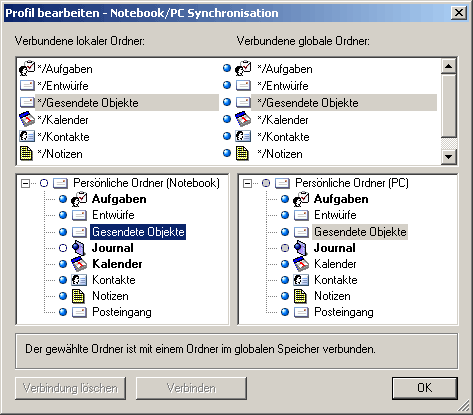Click the down arrow of the linked folders list
The height and width of the screenshot is (415, 473).
(x=449, y=156)
